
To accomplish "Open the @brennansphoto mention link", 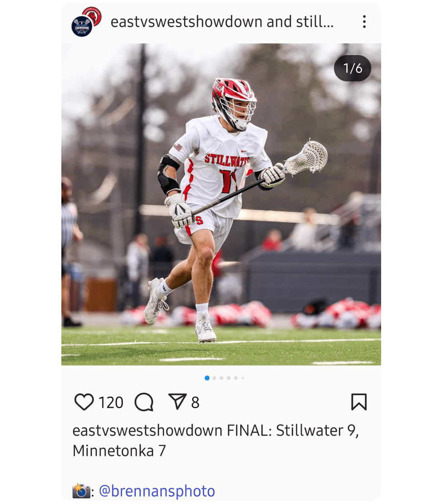I will coord(157,491).
